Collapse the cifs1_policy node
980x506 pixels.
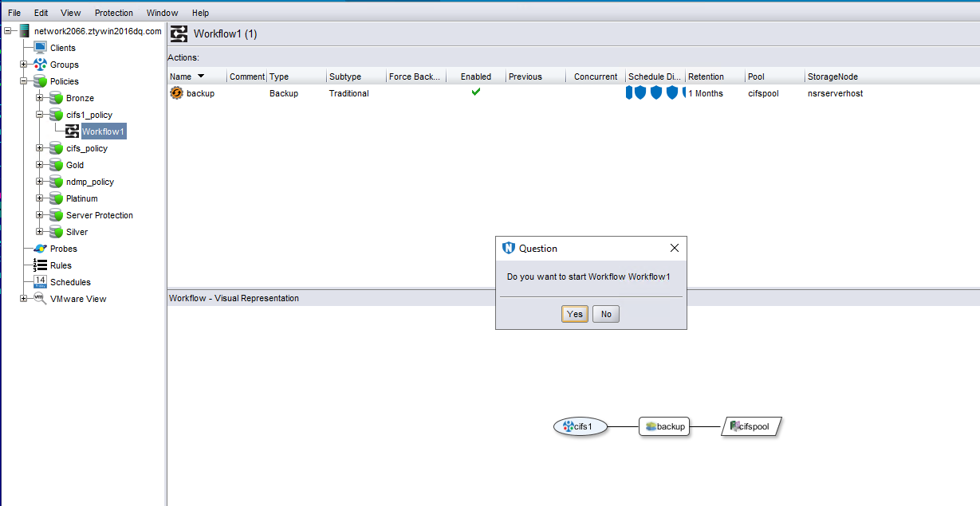40,115
